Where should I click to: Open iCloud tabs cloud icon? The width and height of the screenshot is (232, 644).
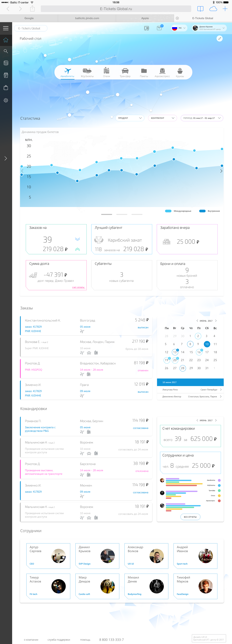click(213, 9)
